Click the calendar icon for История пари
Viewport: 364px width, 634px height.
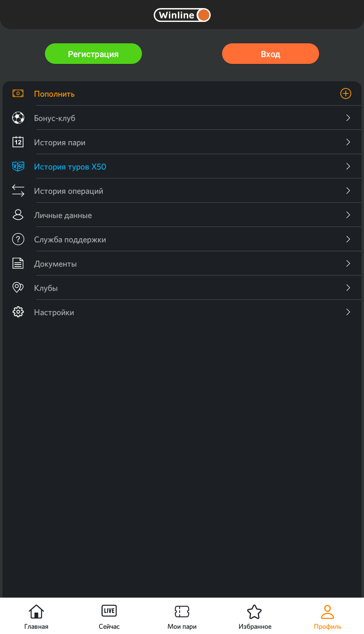[18, 142]
